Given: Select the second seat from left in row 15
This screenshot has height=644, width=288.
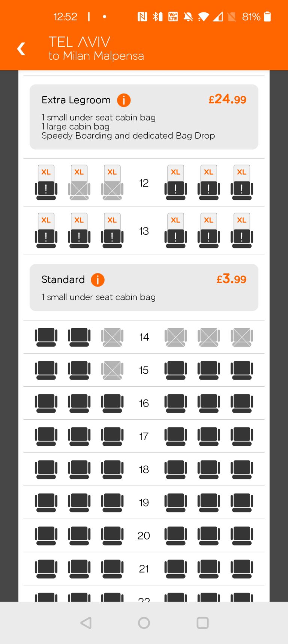Looking at the screenshot, I should [x=79, y=370].
